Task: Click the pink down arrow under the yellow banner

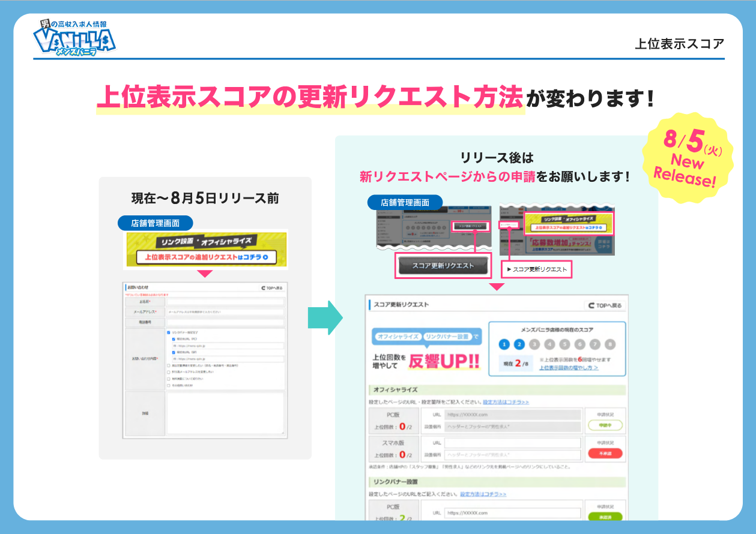Action: (205, 274)
